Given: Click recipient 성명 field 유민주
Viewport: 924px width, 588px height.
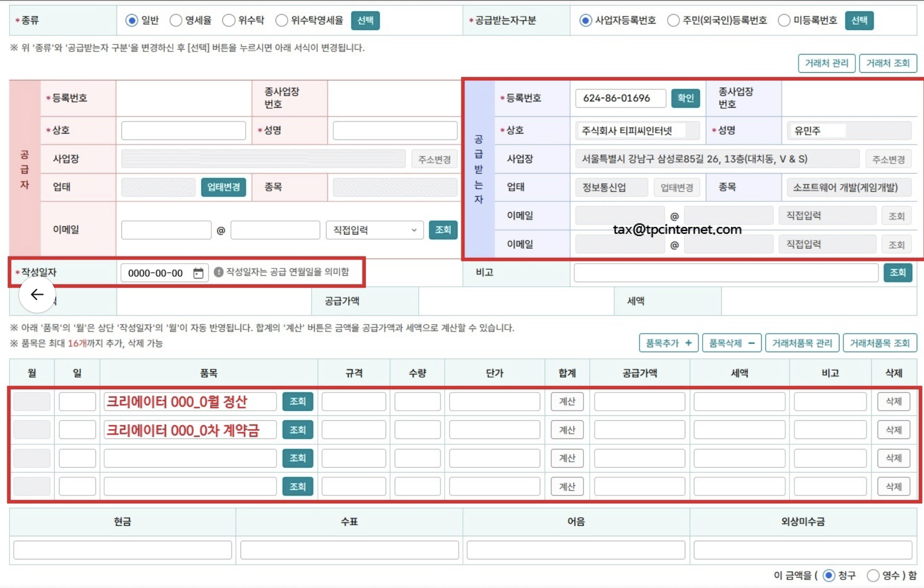Looking at the screenshot, I should (x=849, y=130).
